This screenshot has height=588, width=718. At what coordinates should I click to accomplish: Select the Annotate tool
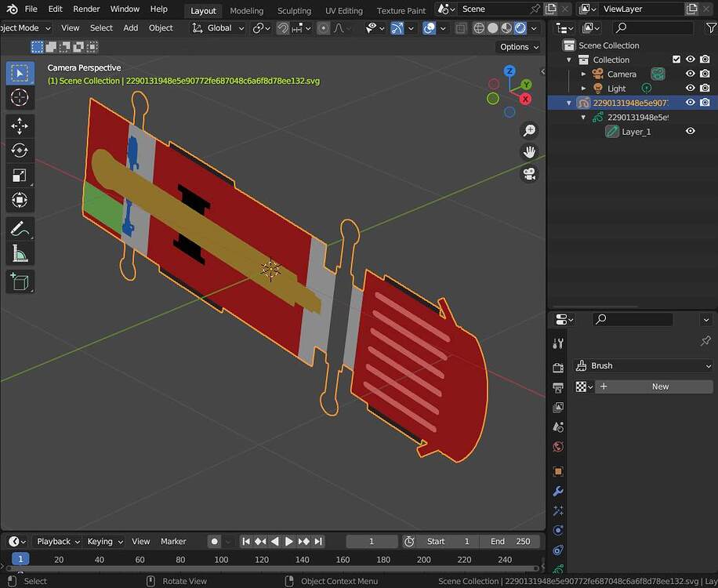(x=20, y=228)
